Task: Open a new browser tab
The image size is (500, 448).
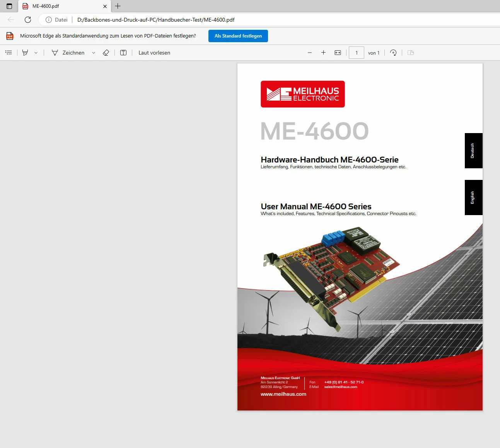Action: [x=118, y=6]
